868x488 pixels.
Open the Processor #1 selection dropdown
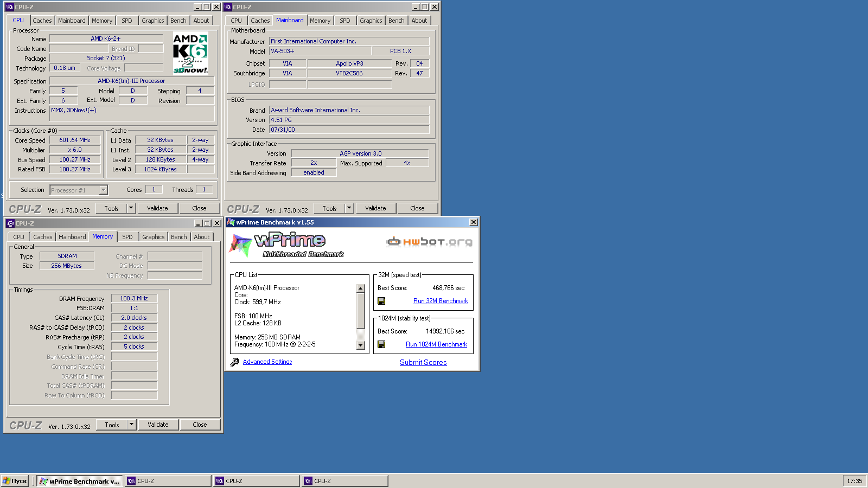click(103, 190)
